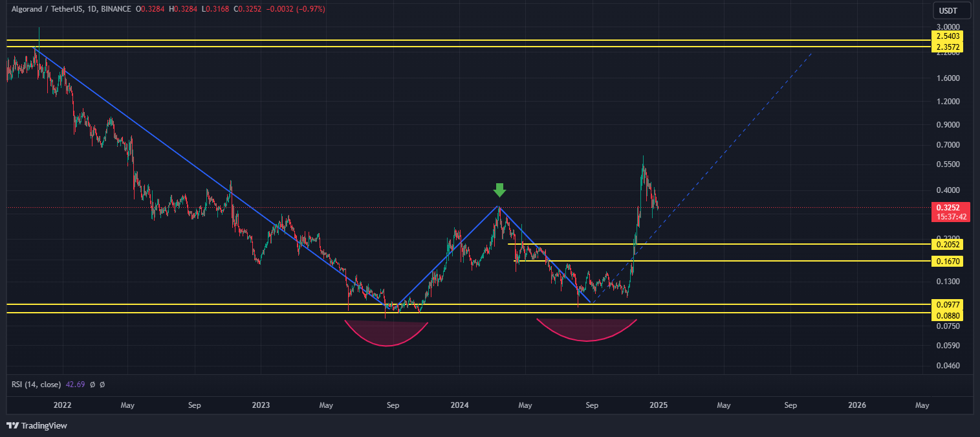
Task: Click the 2023 label on time axis
Action: point(261,406)
